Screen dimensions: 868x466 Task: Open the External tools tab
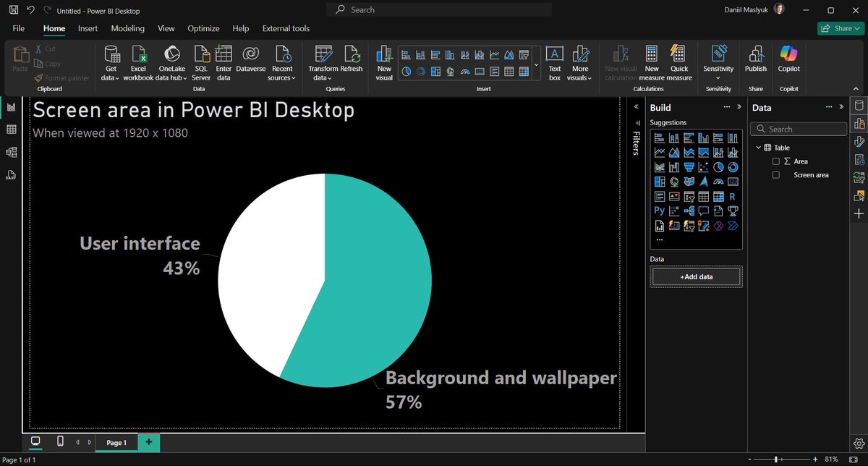point(286,28)
